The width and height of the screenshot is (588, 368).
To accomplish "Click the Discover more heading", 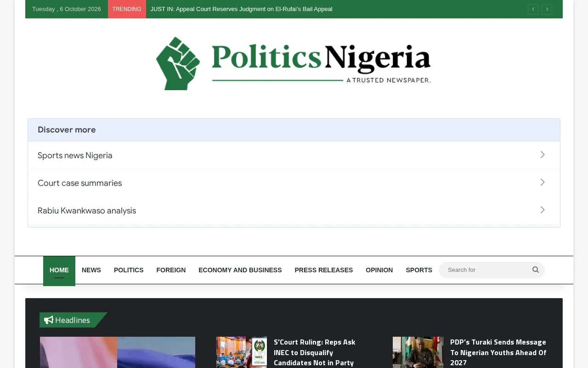I will point(67,130).
